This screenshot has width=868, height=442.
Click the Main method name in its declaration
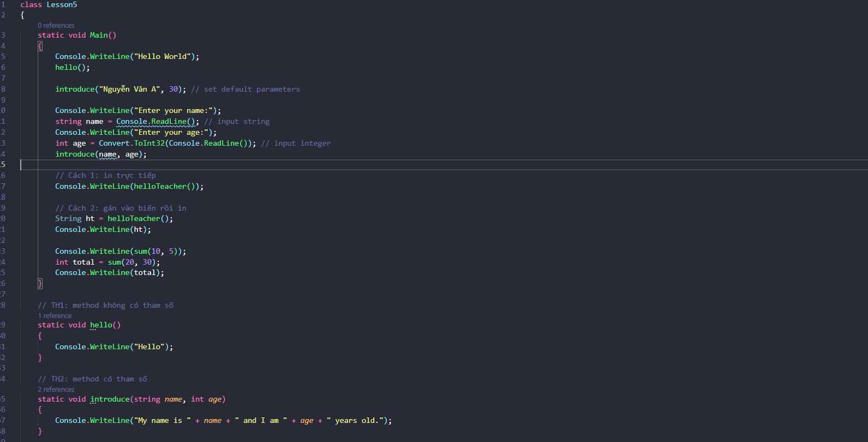click(x=99, y=35)
